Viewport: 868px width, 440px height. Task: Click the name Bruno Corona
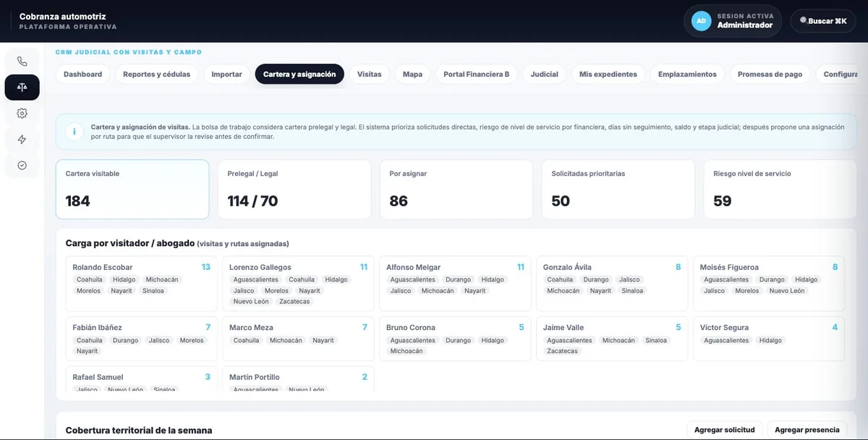click(x=412, y=328)
